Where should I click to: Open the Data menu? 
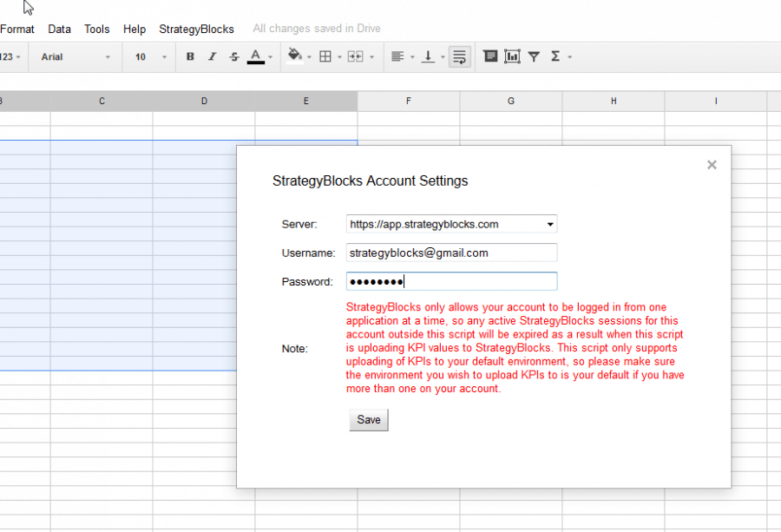[59, 29]
